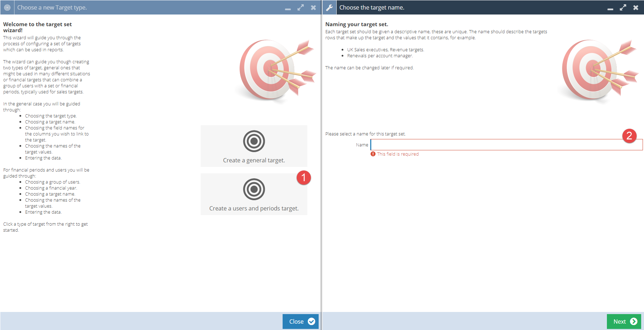
Task: Click the target icon in left window title bar
Action: point(7,7)
